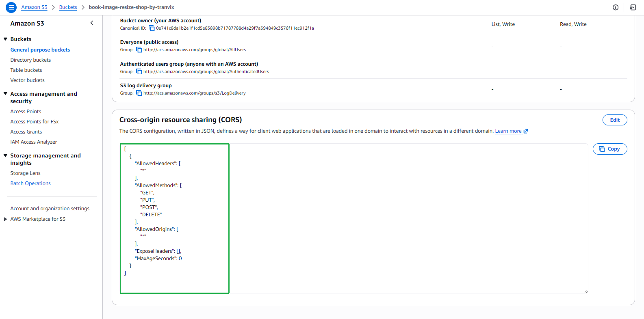
Task: Click the "AllowedHeaders" key in the JSON
Action: pyautogui.click(x=156, y=164)
